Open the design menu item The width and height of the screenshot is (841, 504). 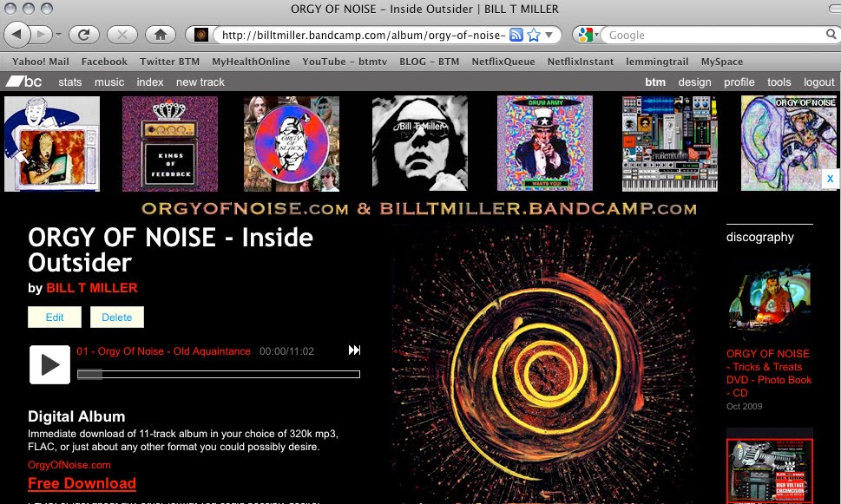click(x=694, y=82)
